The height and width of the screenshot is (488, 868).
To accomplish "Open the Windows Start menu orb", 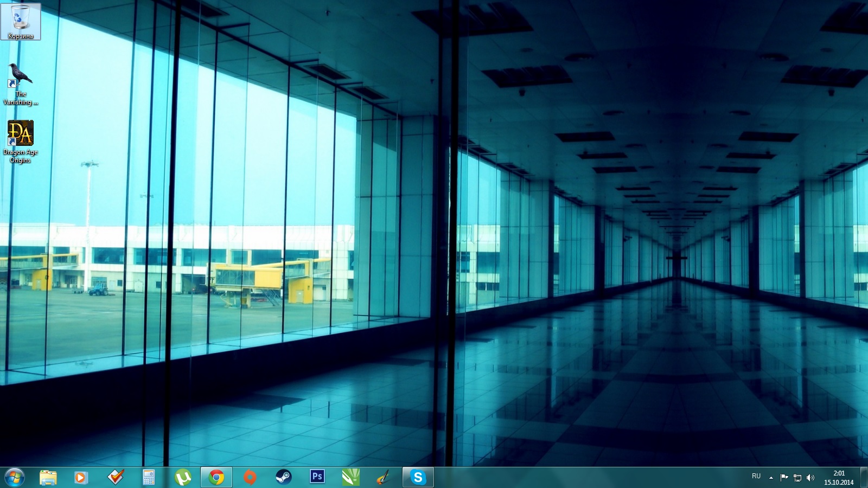I will 14,477.
